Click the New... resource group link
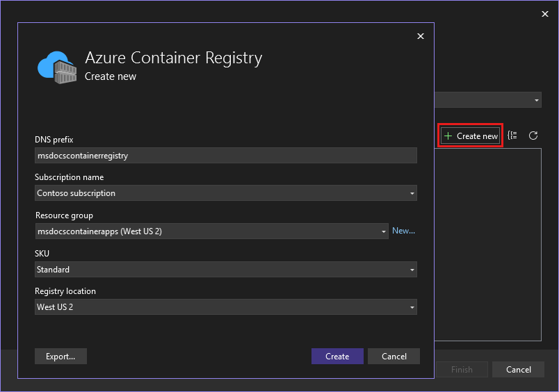559x392 pixels. click(403, 231)
